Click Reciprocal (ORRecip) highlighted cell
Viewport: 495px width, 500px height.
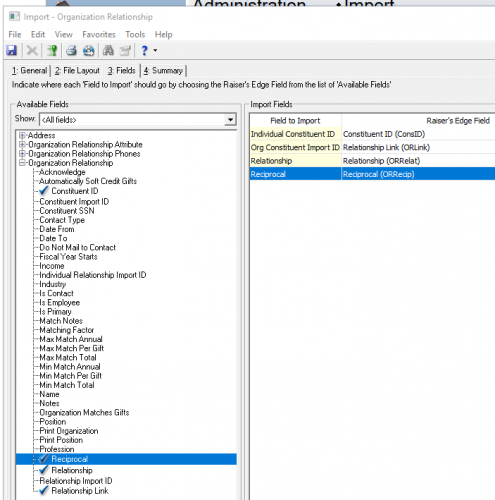click(418, 174)
